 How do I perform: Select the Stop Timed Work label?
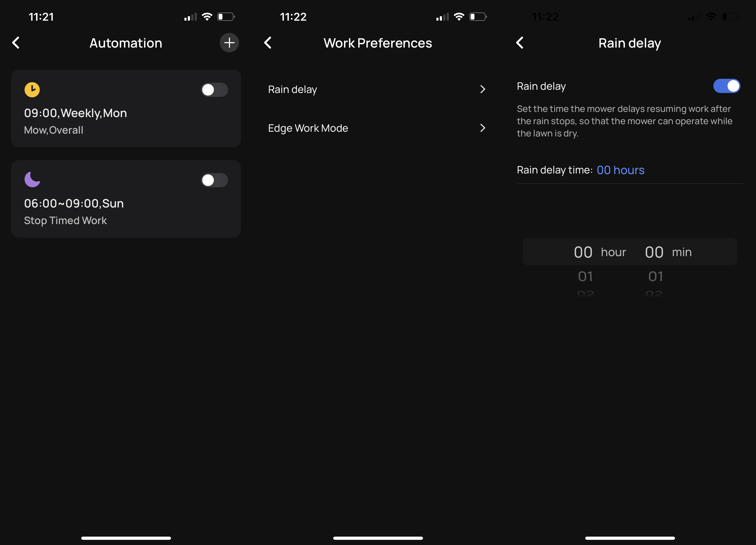pos(65,221)
